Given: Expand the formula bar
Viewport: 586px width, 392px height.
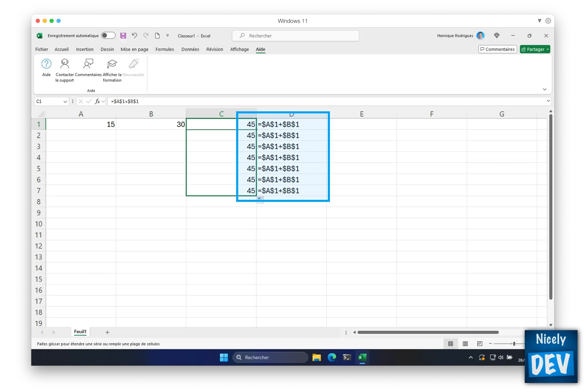Looking at the screenshot, I should point(548,101).
